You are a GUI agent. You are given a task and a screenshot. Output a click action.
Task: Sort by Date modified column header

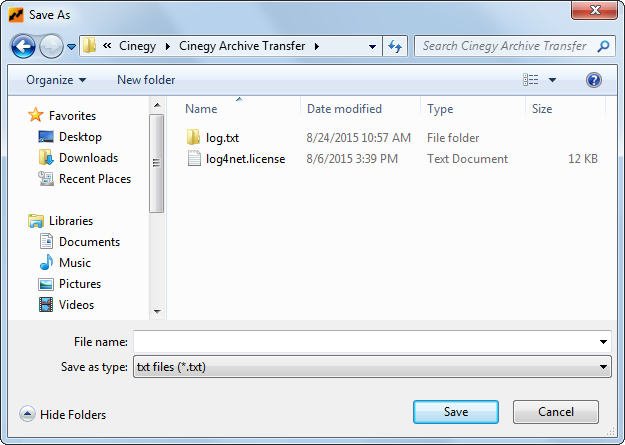coord(344,109)
